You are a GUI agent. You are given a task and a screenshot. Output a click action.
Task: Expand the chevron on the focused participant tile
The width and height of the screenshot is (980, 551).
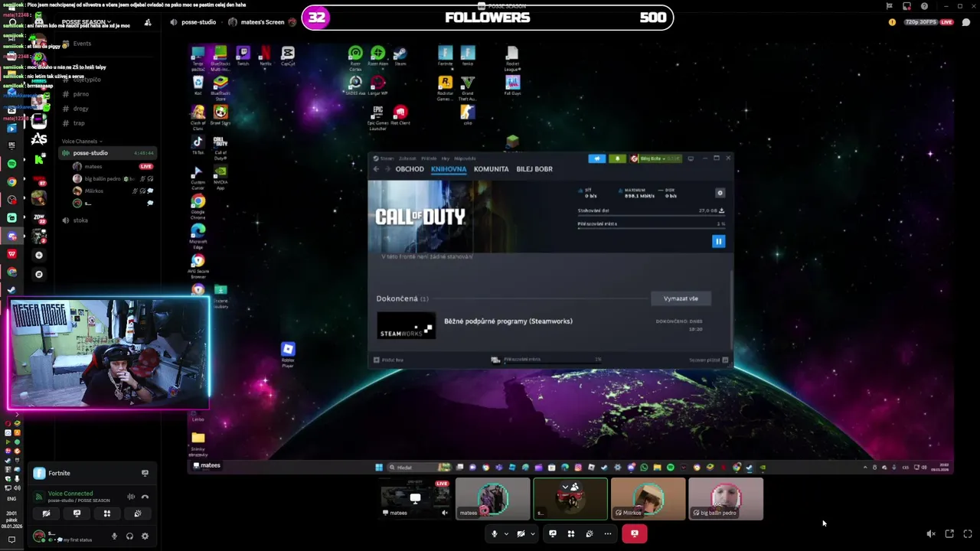click(565, 487)
